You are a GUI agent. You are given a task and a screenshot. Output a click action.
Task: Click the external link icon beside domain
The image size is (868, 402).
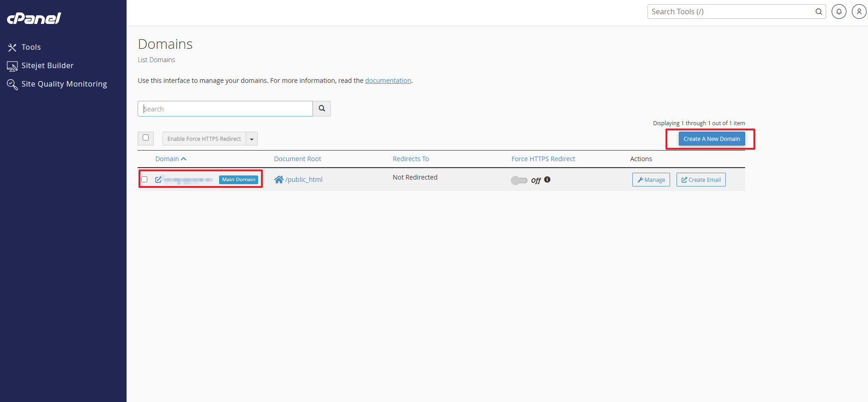[158, 180]
